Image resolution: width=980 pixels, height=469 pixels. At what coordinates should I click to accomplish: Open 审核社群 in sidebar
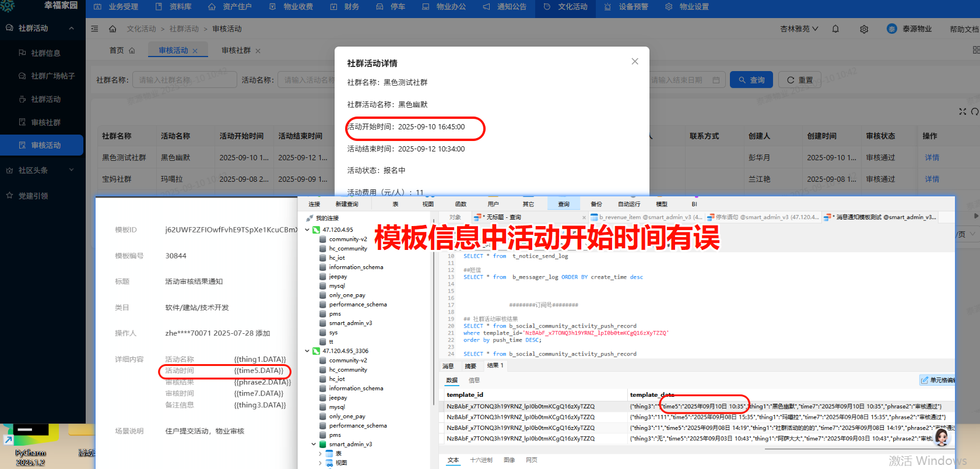click(45, 122)
